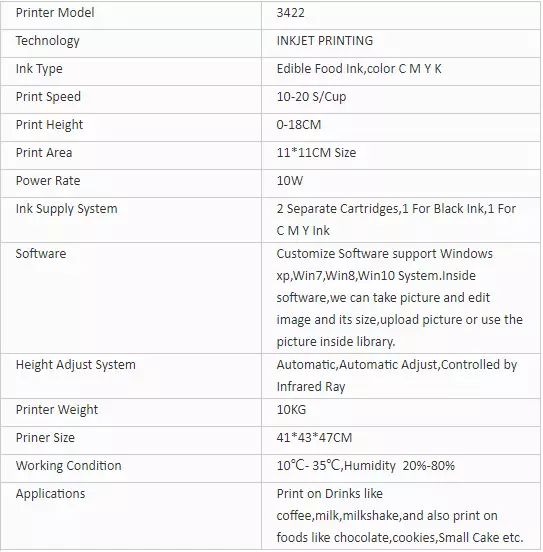Select the Applications row label
The height and width of the screenshot is (552, 543).
click(x=50, y=494)
